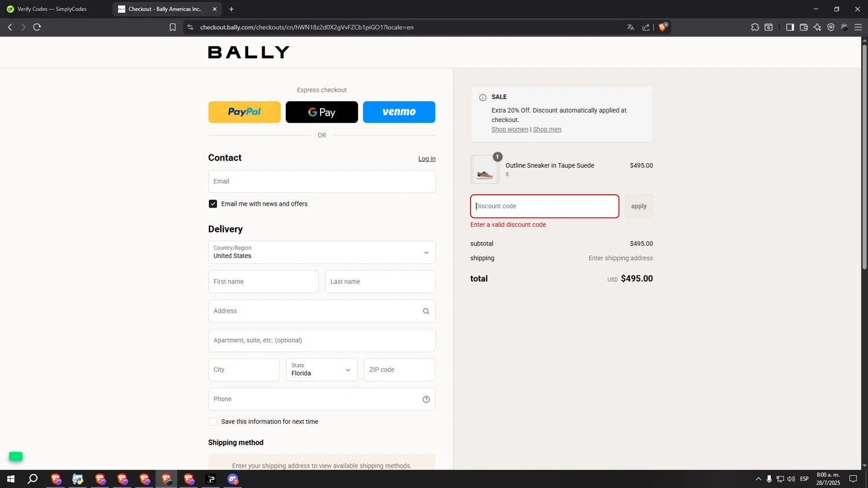Open the browser profile avatar
The height and width of the screenshot is (488, 868).
click(x=845, y=27)
